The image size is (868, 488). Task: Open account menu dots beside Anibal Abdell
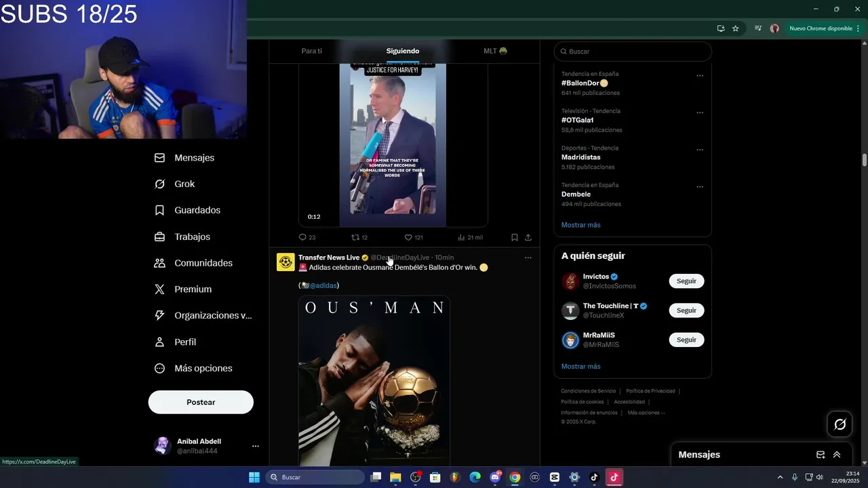(x=256, y=446)
